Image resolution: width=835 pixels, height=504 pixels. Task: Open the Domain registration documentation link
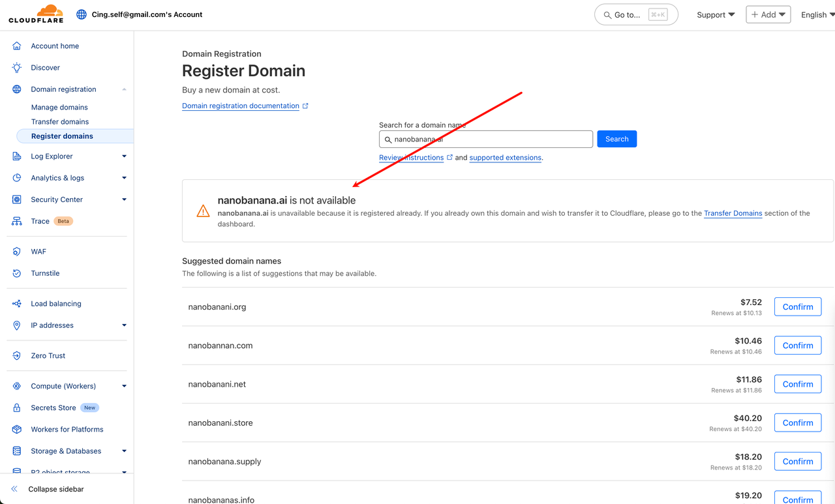(241, 106)
